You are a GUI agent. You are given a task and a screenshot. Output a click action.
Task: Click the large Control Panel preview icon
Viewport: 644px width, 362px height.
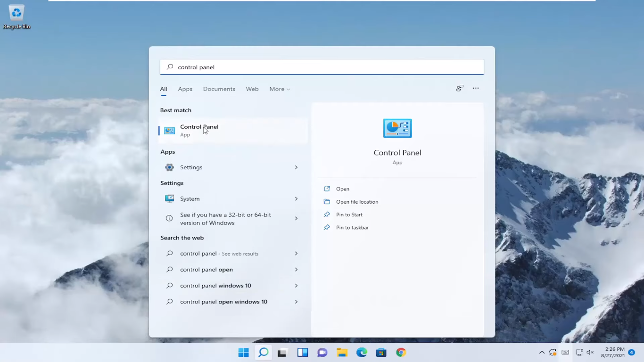[397, 128]
